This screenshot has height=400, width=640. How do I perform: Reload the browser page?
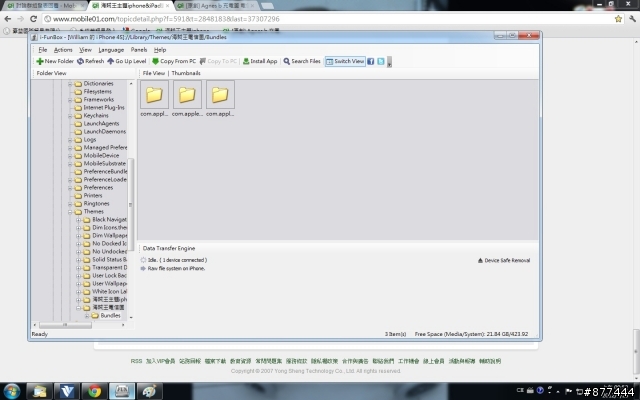pos(33,19)
